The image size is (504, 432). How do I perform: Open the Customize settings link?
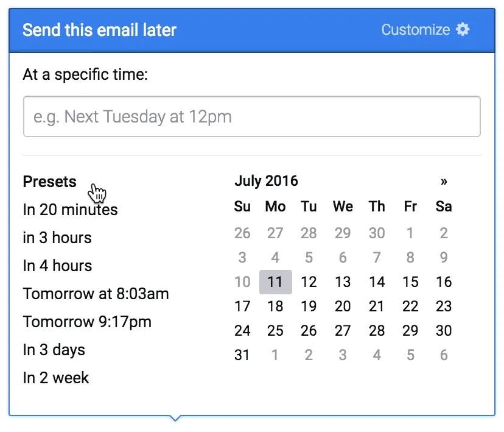(416, 30)
